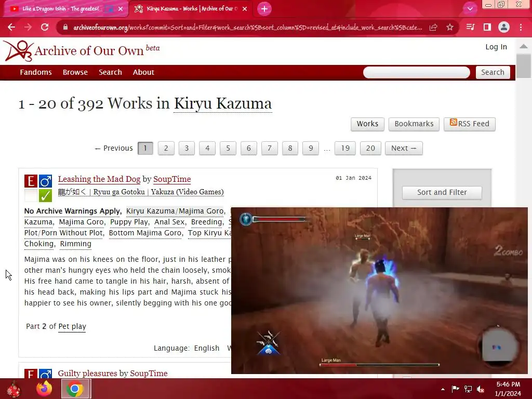Image resolution: width=532 pixels, height=399 pixels.
Task: Go to results page 4
Action: 207,148
